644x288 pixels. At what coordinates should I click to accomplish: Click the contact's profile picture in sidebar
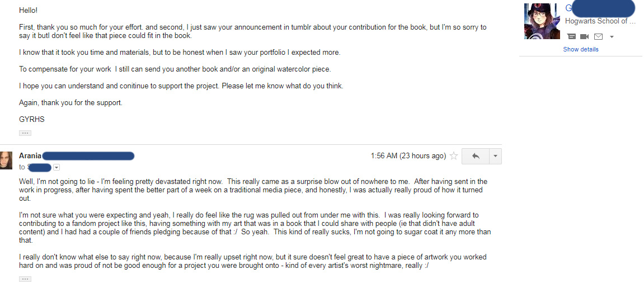[542, 21]
